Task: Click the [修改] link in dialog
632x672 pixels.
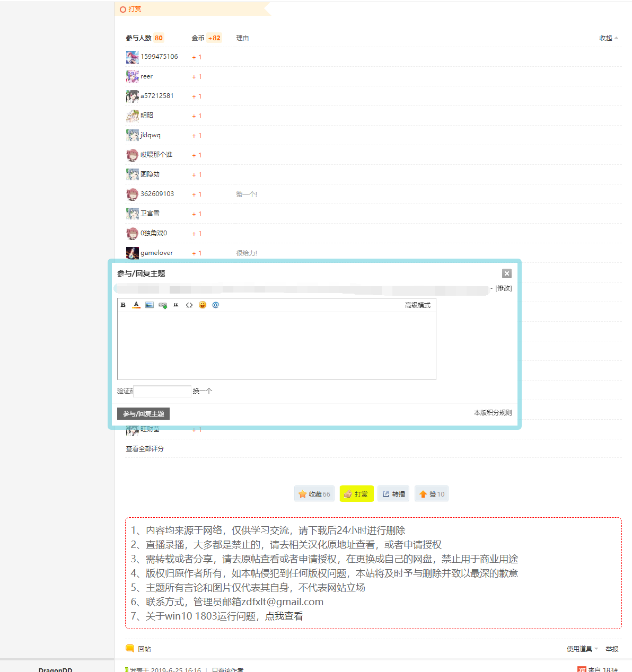Action: click(504, 288)
